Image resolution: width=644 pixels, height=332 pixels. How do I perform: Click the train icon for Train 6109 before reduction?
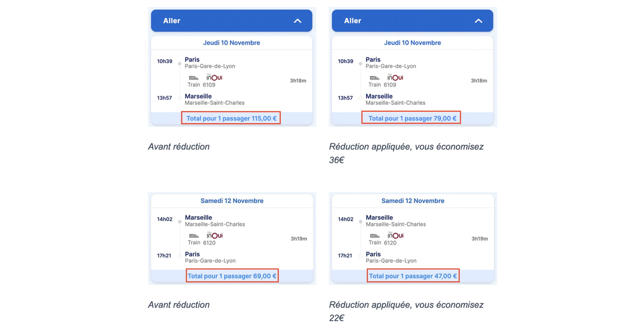[x=194, y=78]
